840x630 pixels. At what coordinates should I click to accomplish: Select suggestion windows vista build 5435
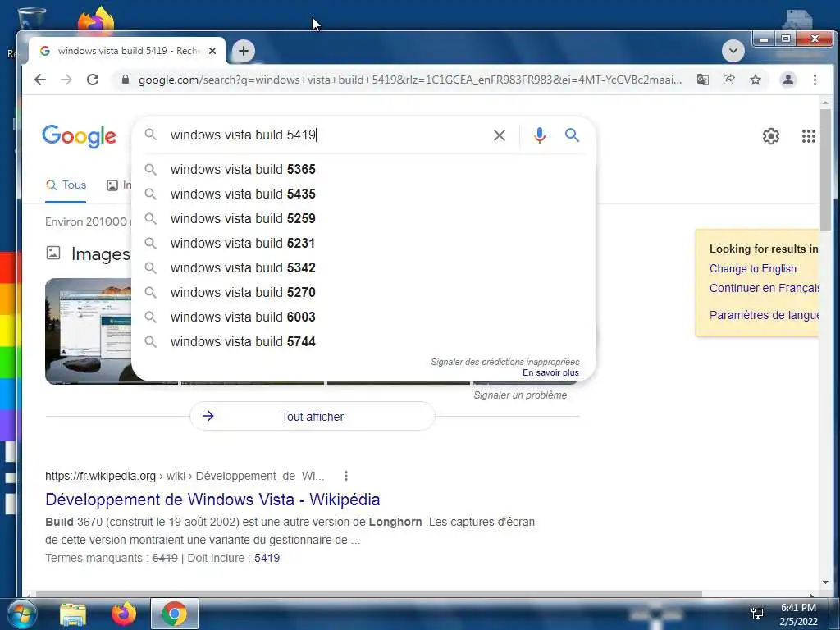tap(363, 194)
